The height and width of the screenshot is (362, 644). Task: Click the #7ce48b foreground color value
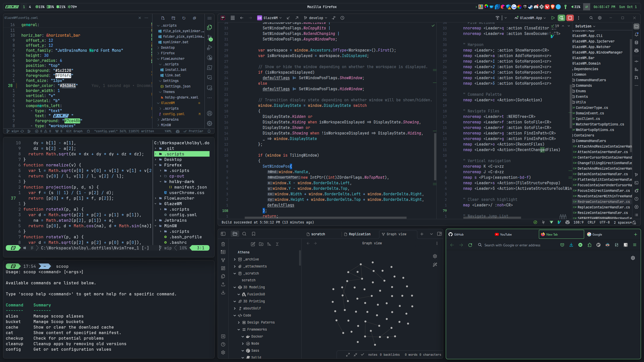[x=72, y=121]
